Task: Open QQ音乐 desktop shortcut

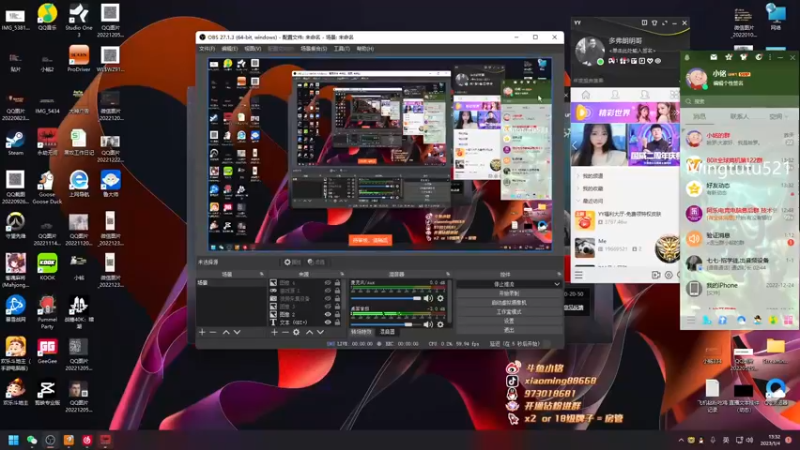Action: (x=47, y=17)
